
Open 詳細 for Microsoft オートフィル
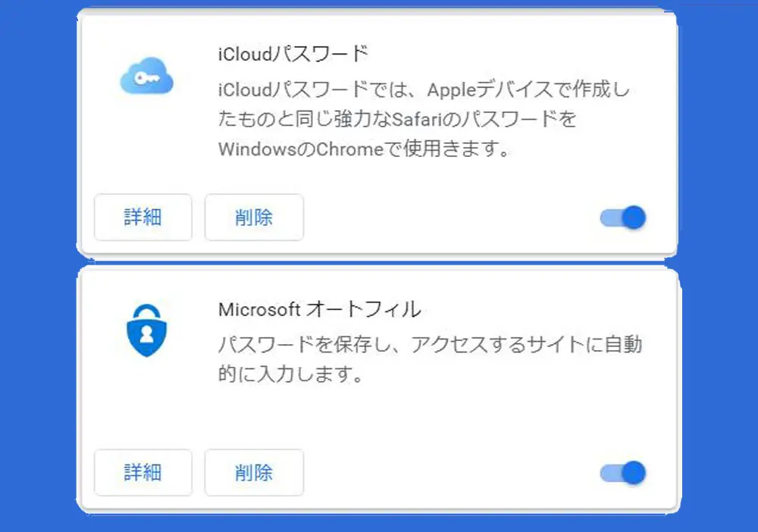coord(143,473)
